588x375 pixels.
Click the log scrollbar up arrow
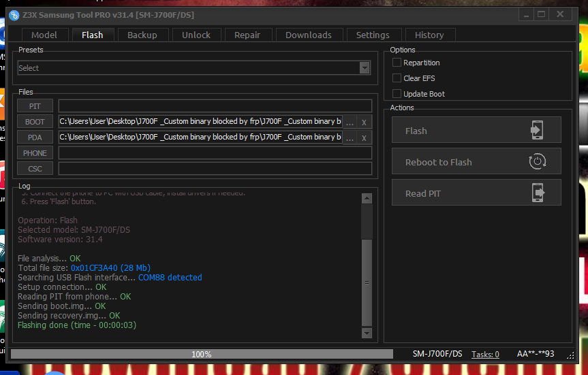(367, 198)
